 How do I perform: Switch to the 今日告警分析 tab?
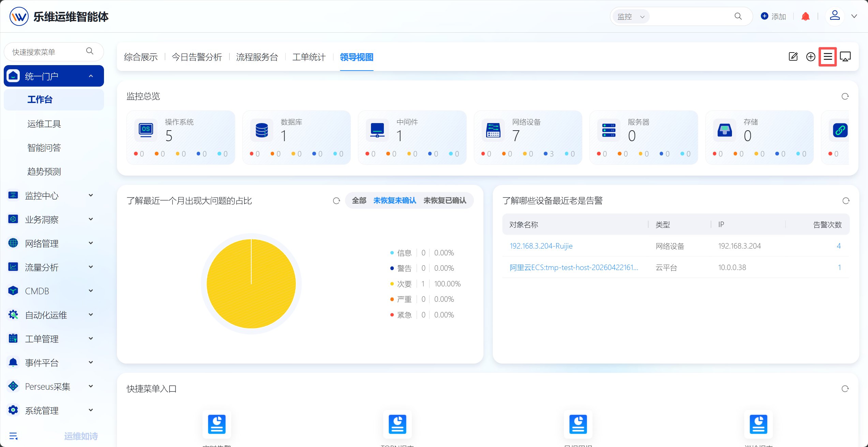[x=197, y=57]
